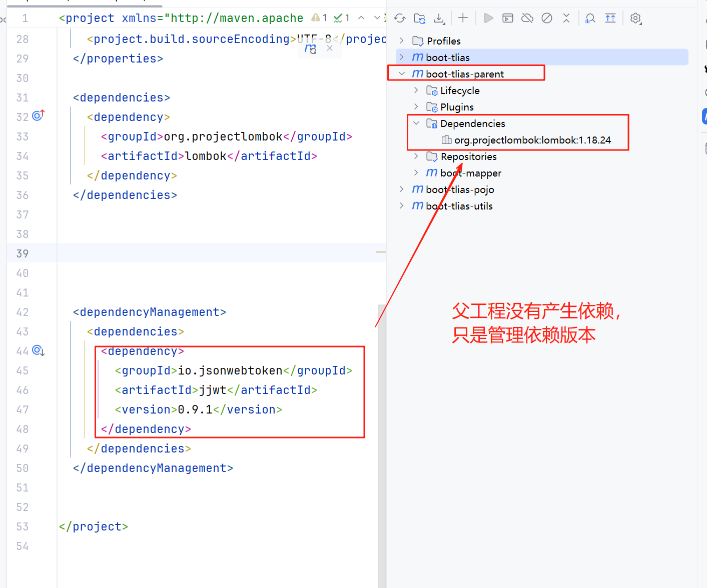Image resolution: width=707 pixels, height=588 pixels.
Task: Expand the boot-tlias-utils module
Action: click(x=402, y=205)
